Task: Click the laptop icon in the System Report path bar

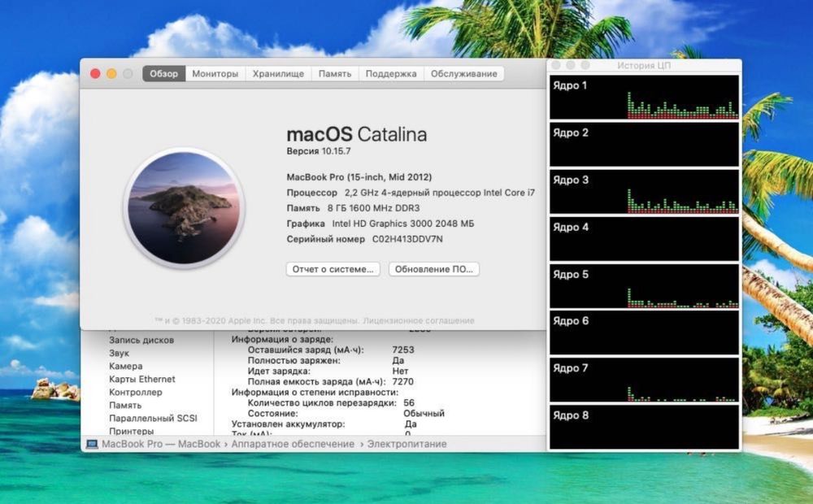Action: (x=92, y=445)
